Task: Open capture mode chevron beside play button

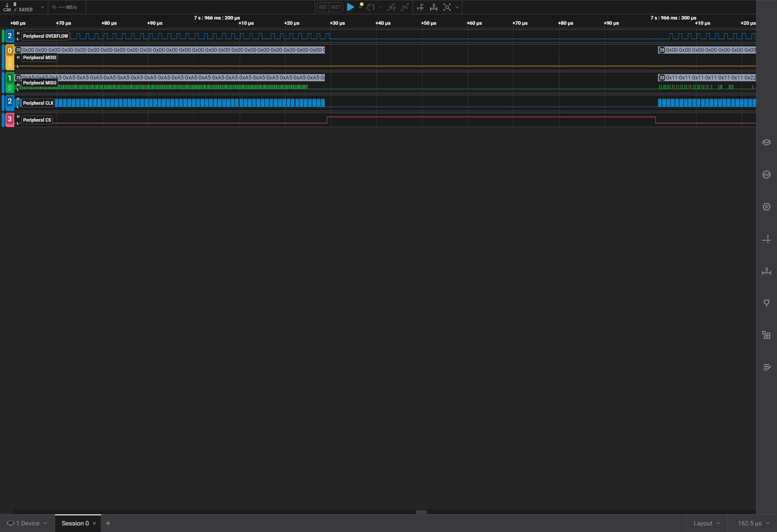Action: click(x=361, y=7)
